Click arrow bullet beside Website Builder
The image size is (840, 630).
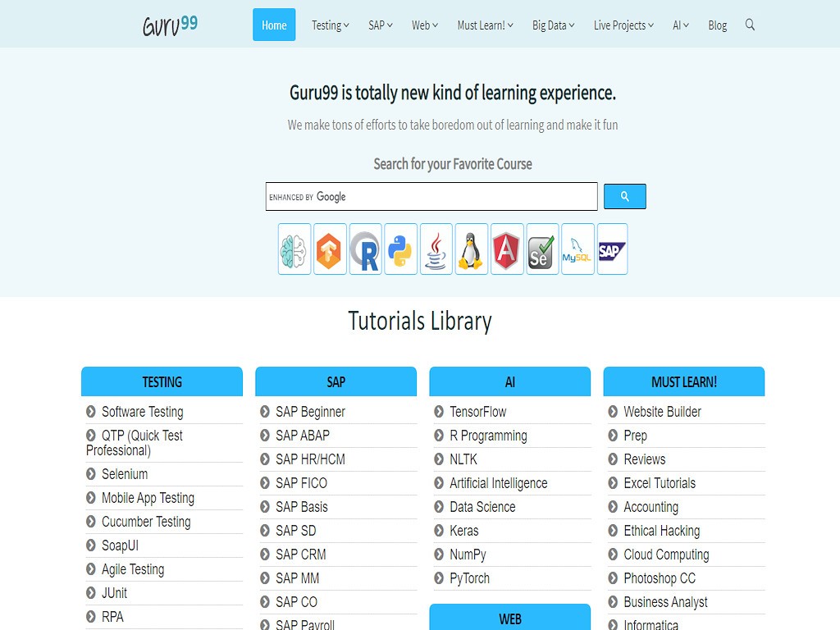[613, 412]
